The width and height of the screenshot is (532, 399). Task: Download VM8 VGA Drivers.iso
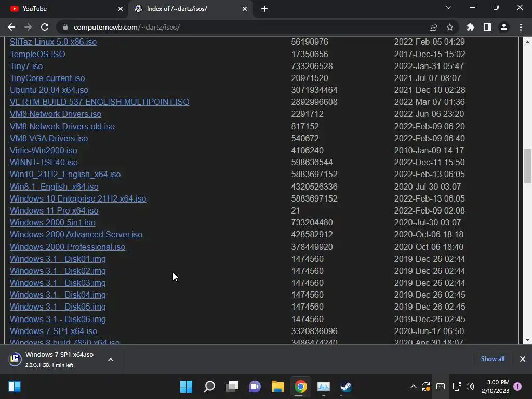click(x=49, y=138)
